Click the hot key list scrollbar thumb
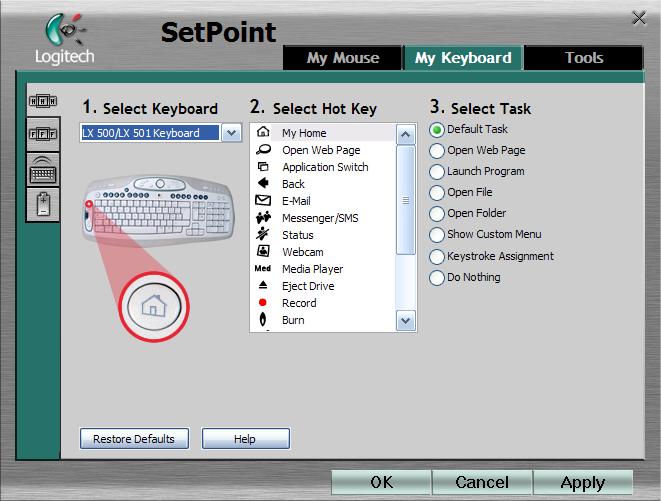The image size is (661, 501). pyautogui.click(x=405, y=200)
